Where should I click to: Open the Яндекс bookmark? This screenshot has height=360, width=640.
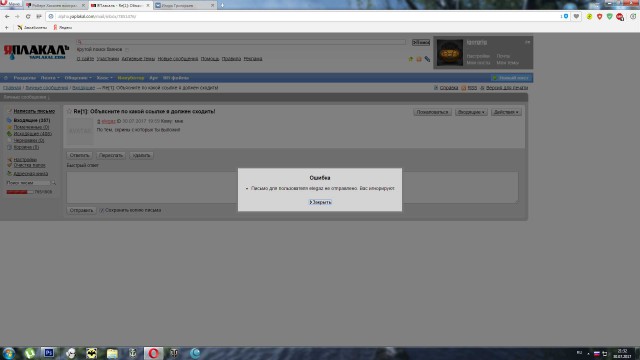(62, 27)
